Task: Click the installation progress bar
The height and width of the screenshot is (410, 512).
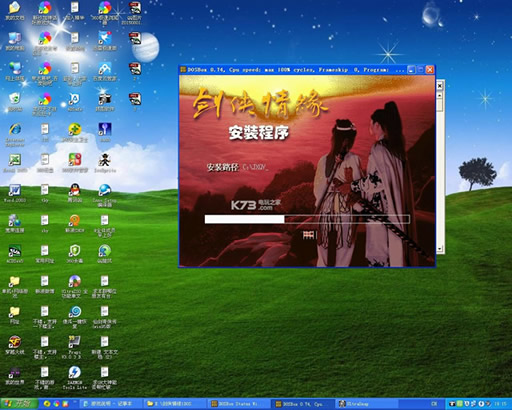Action: [x=307, y=219]
